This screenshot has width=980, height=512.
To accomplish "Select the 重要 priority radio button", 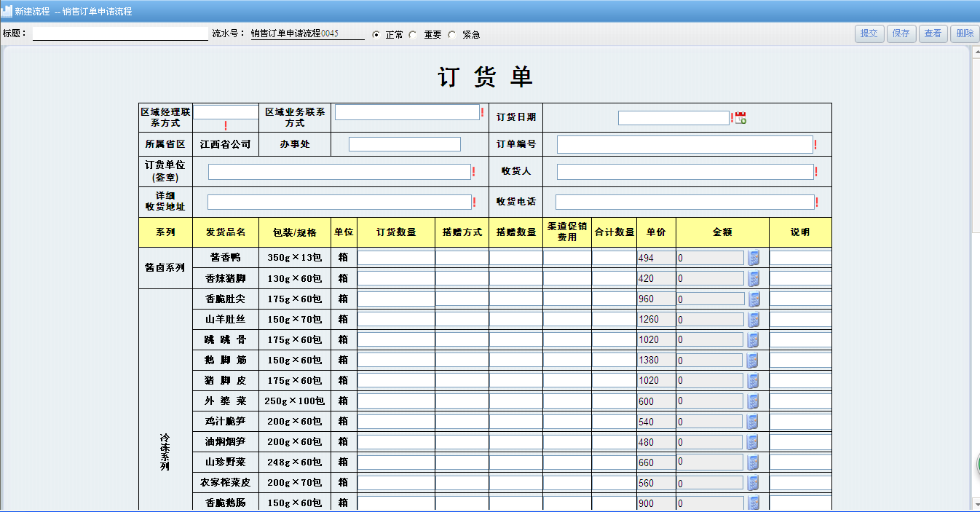I will 413,34.
